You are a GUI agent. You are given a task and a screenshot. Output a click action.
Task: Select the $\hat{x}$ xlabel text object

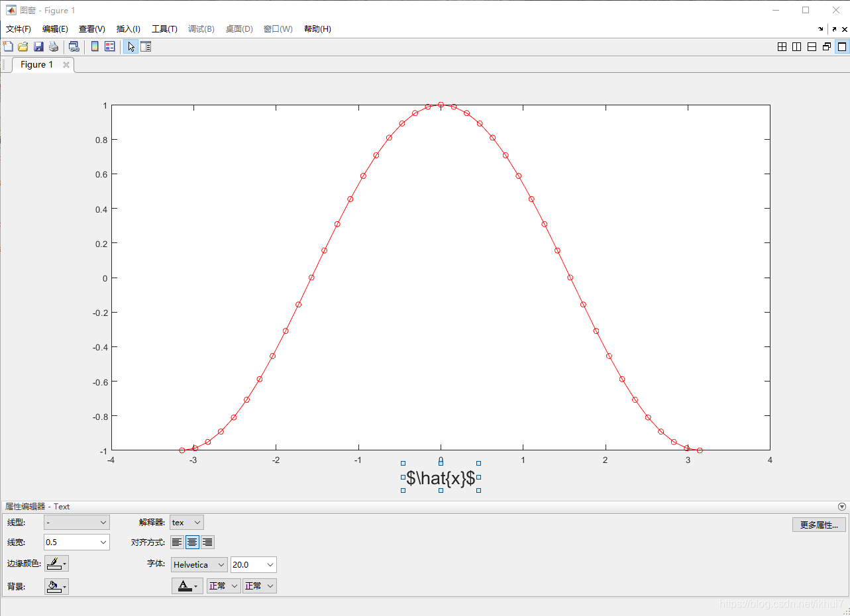(x=441, y=478)
